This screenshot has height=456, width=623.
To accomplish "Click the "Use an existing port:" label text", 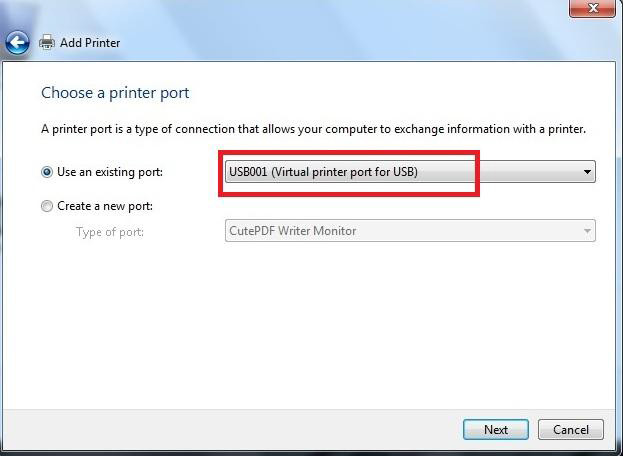I will 109,172.
